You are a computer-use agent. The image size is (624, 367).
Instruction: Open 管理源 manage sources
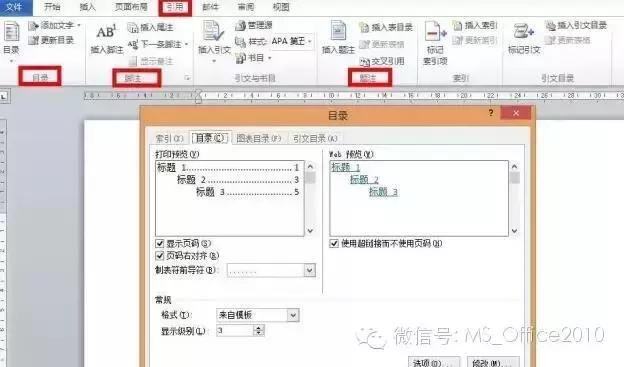[254, 25]
